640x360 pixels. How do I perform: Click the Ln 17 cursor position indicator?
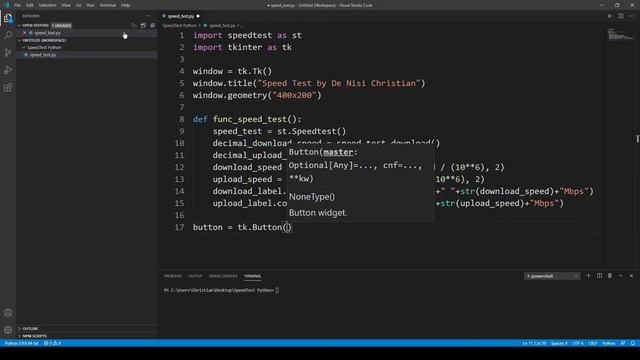(x=534, y=343)
